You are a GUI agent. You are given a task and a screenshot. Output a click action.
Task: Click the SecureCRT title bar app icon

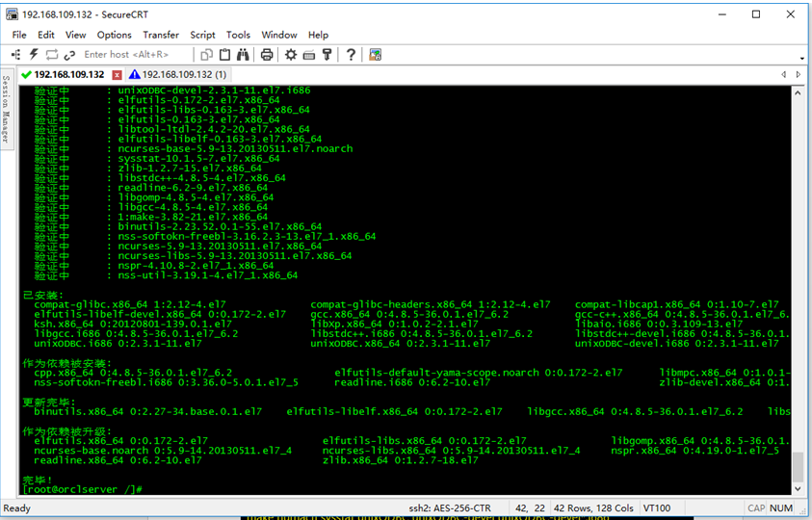coord(12,14)
